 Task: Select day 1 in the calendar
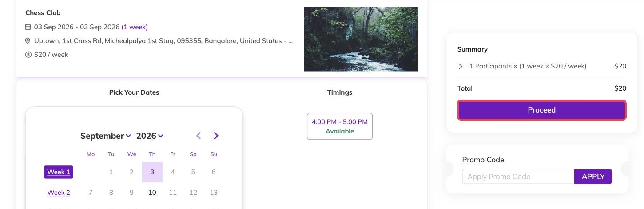[111, 172]
